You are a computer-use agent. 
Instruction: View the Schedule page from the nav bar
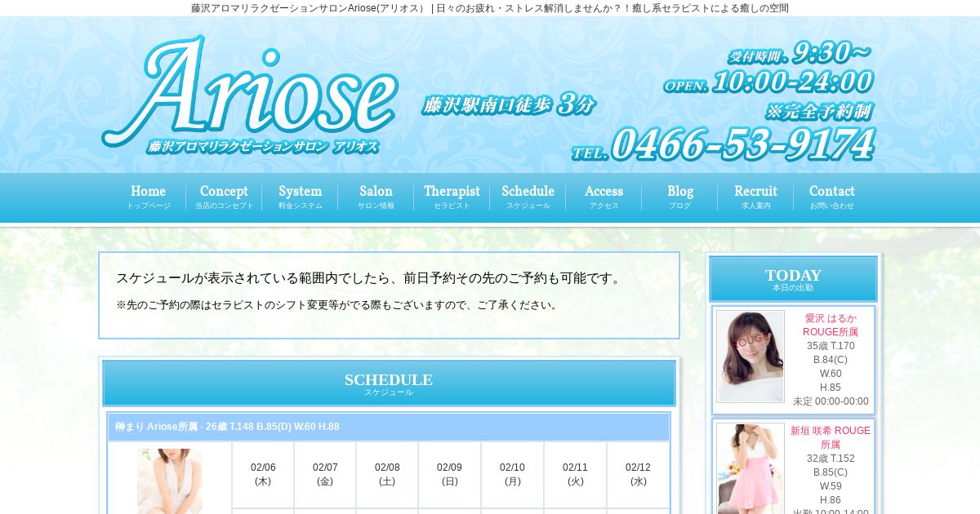point(528,197)
